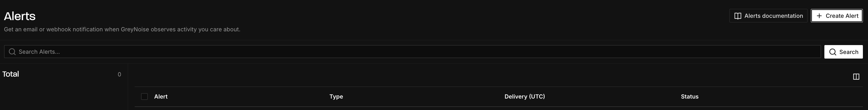Click the Alerts page heading

[20, 16]
